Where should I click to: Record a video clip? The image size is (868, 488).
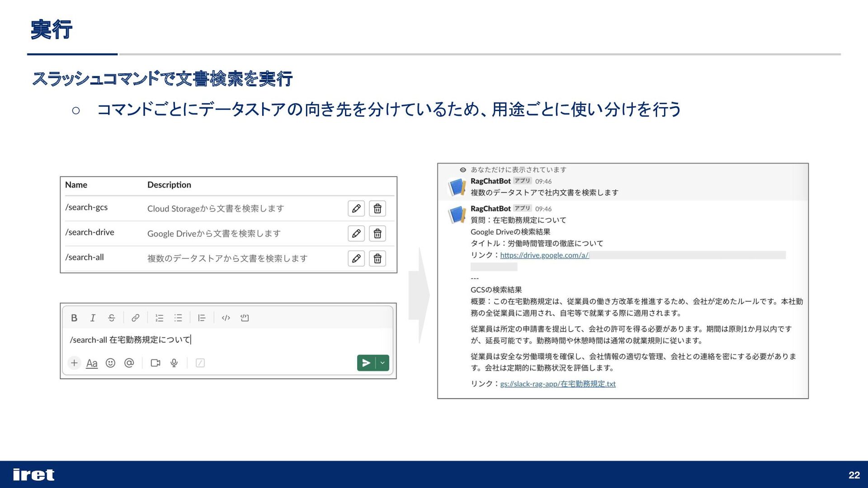coord(156,363)
